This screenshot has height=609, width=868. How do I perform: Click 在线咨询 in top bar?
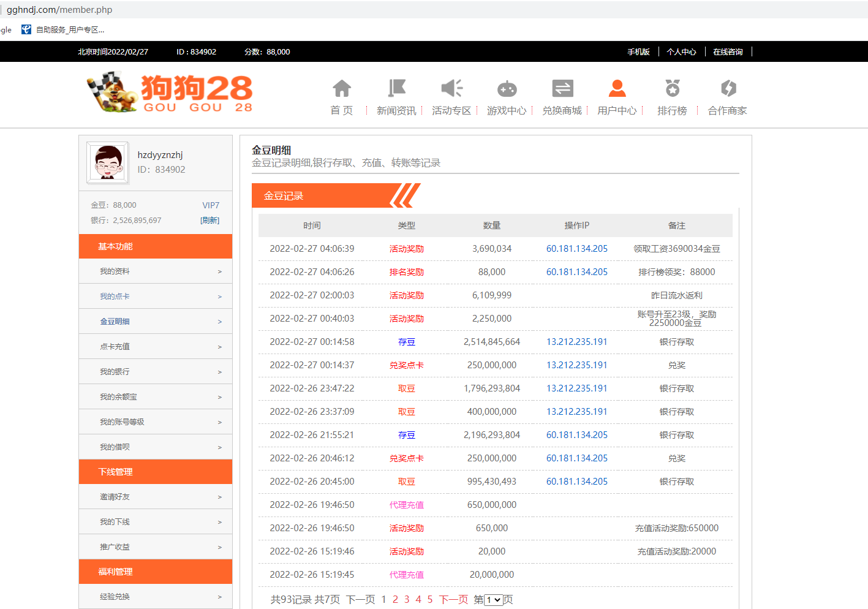[x=728, y=52]
